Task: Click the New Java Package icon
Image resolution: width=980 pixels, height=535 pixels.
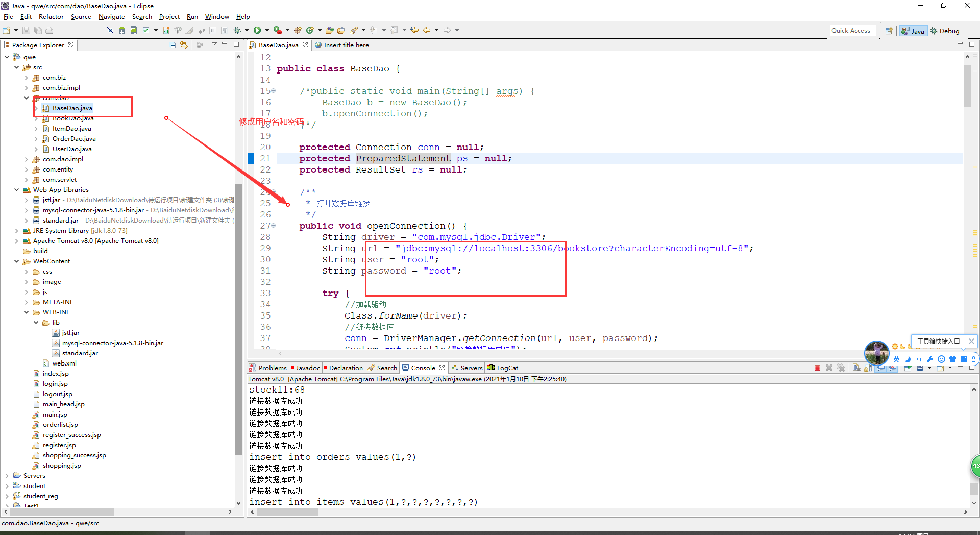Action: pyautogui.click(x=298, y=30)
